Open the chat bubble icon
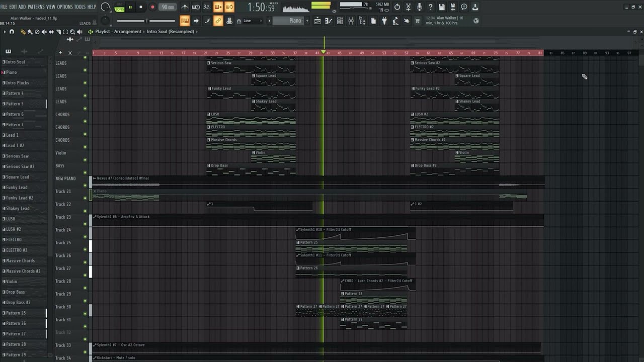This screenshot has height=362, width=644. (x=464, y=7)
